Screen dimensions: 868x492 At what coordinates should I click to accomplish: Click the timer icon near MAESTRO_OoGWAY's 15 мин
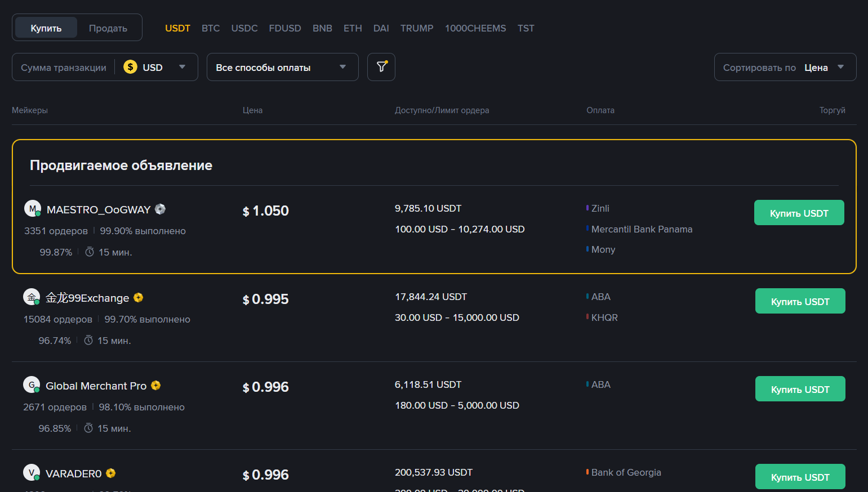(x=89, y=252)
